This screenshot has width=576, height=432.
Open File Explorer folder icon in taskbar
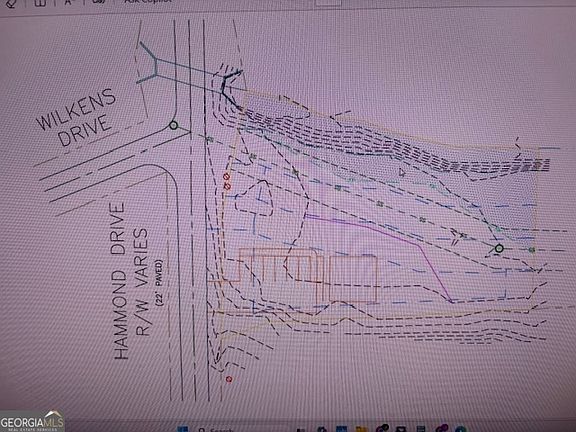click(361, 429)
